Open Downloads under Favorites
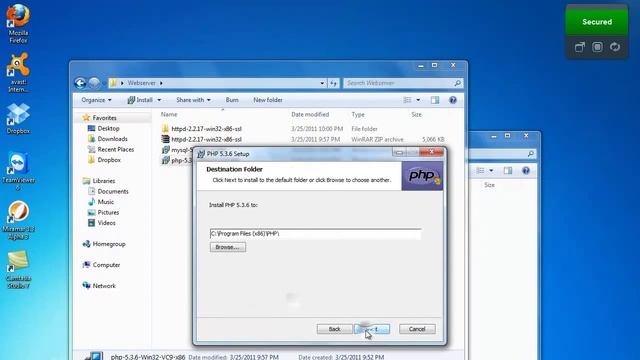Viewport: 640px width, 360px height. click(113, 139)
